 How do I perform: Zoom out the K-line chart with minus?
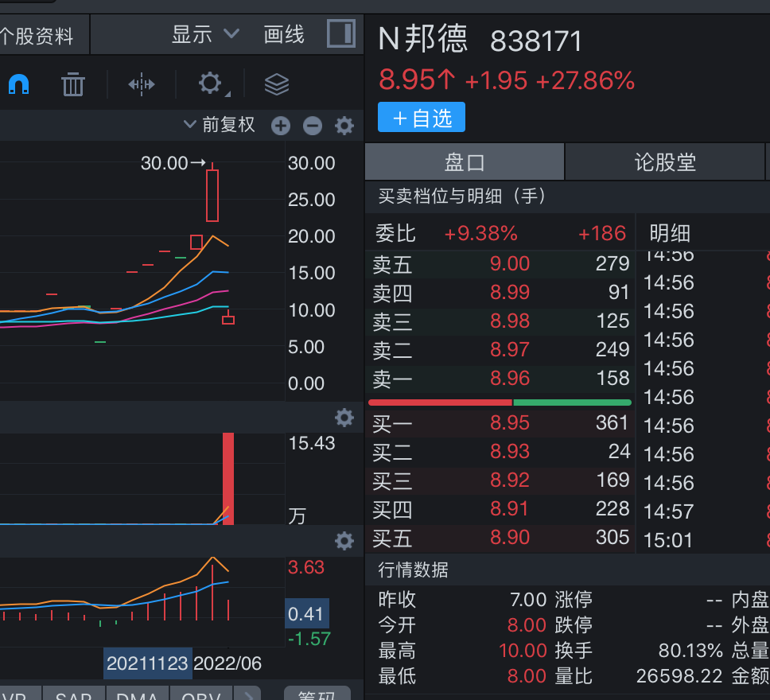[x=313, y=126]
